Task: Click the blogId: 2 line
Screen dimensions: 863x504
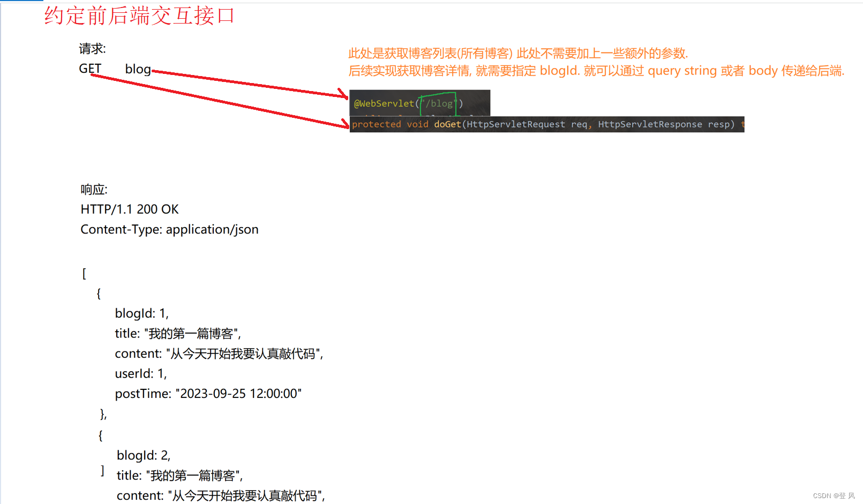Action: 144,455
